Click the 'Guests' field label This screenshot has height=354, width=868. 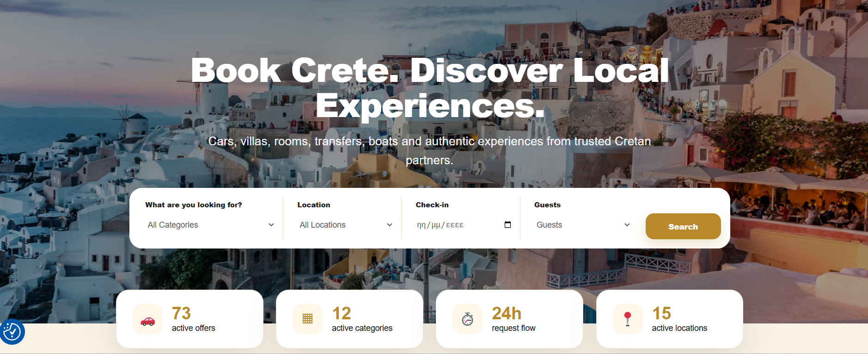pos(547,205)
